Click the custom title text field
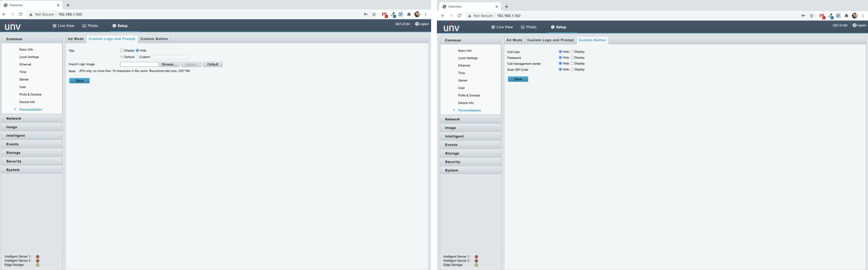Viewport: 868px width, 270px height. [171, 57]
